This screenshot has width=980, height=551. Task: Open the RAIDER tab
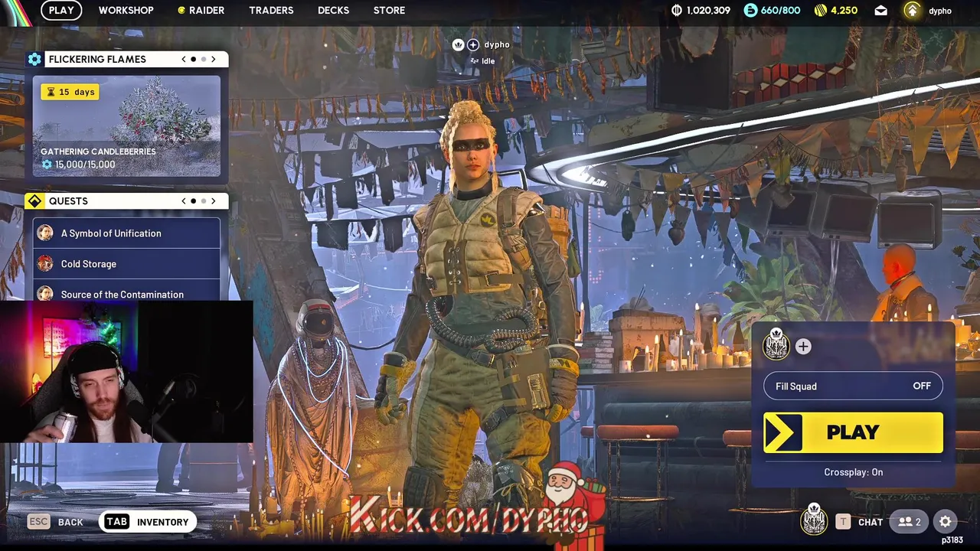point(201,10)
